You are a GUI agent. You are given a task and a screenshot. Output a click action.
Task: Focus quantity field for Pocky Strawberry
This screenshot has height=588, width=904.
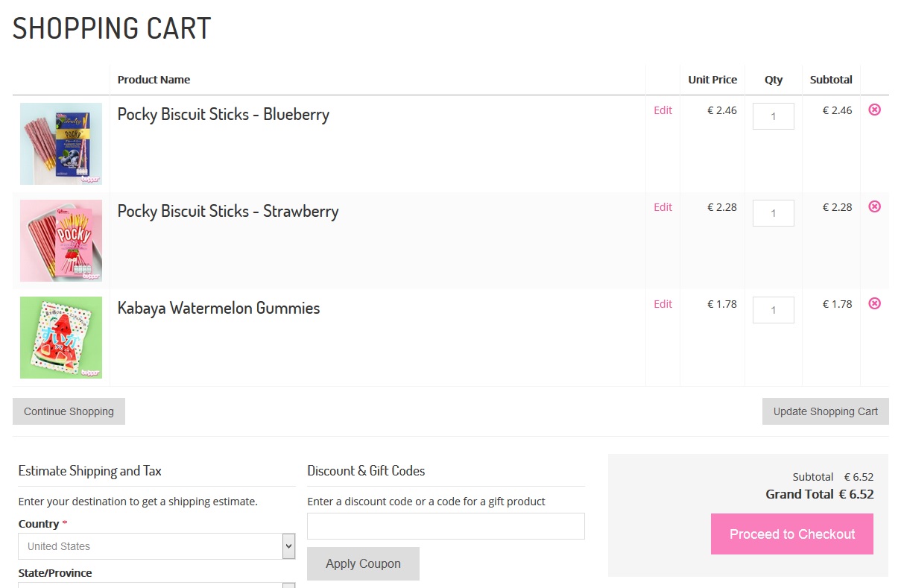[773, 213]
